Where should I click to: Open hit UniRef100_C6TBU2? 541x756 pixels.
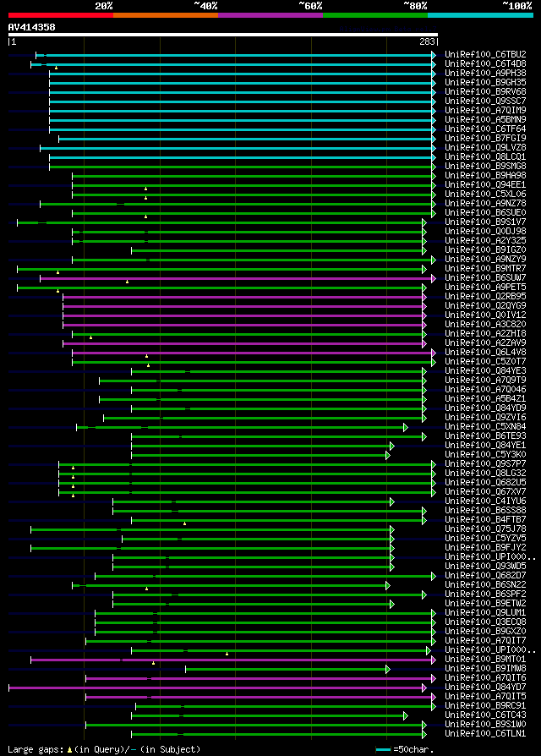click(x=485, y=54)
